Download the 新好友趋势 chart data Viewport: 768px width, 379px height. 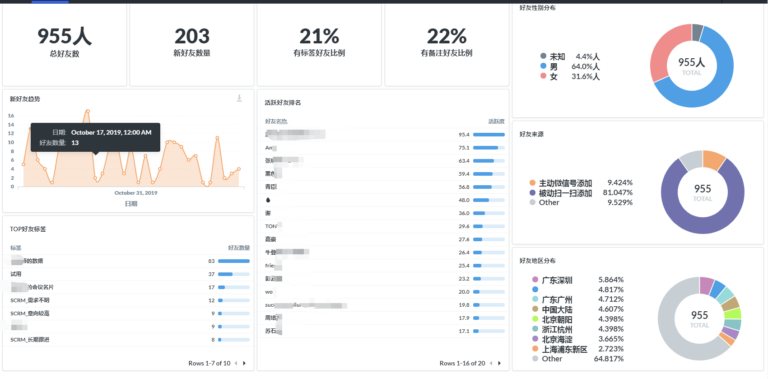pyautogui.click(x=240, y=98)
